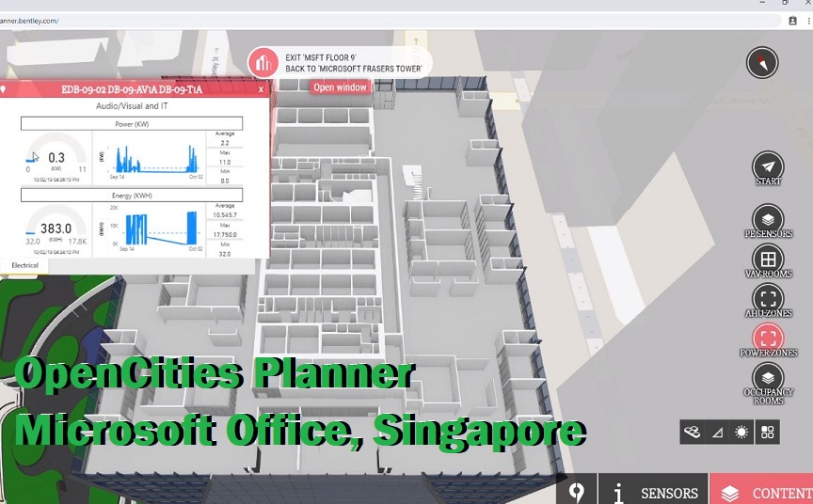Click the 0.3 KW power gauge
The height and width of the screenshot is (504, 813).
[56, 157]
